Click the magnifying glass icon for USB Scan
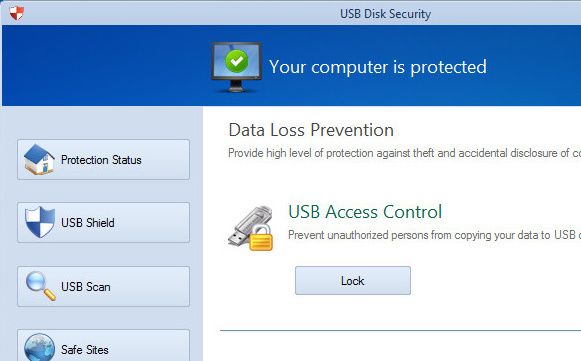This screenshot has height=361, width=581. [x=40, y=286]
